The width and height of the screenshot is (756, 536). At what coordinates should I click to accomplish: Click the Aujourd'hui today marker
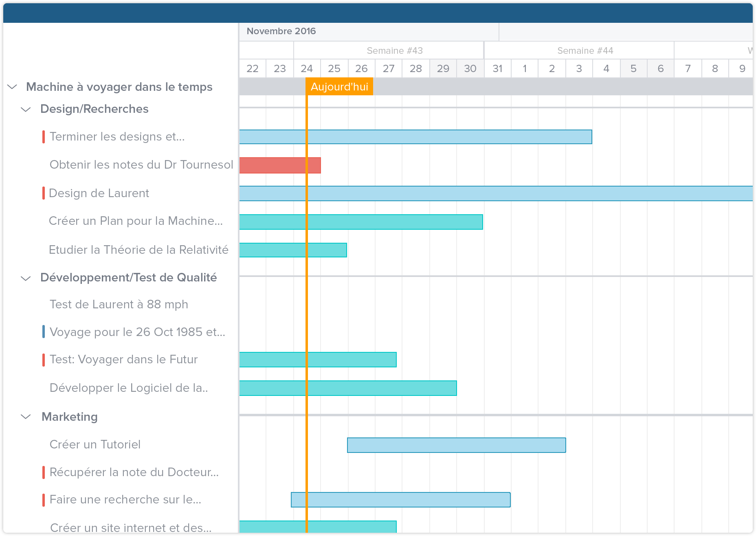[x=339, y=87]
